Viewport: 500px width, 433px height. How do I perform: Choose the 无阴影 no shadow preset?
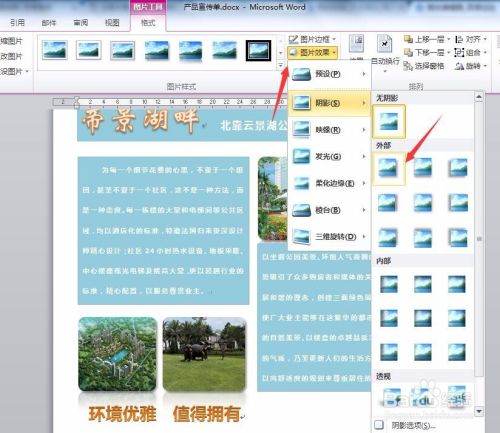click(x=389, y=121)
